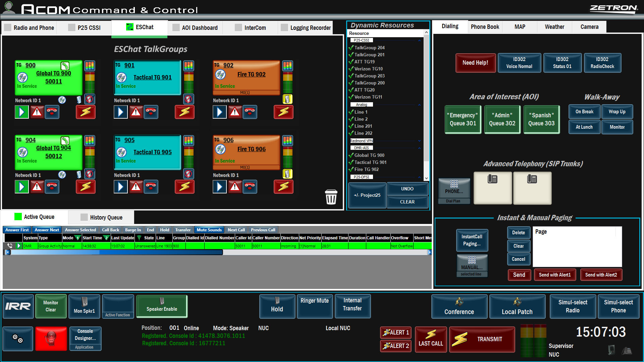Toggle the Global TG 900 resource checkmark
644x362 pixels.
coord(351,155)
